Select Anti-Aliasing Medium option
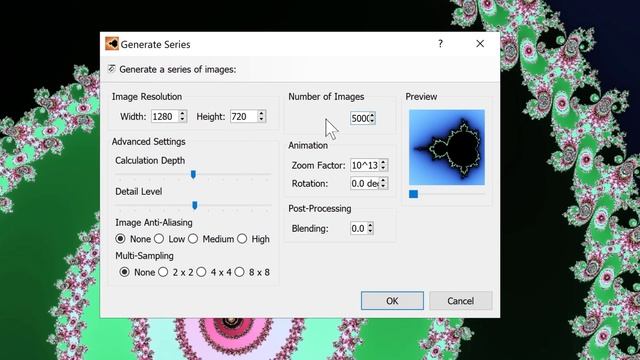 (x=193, y=239)
